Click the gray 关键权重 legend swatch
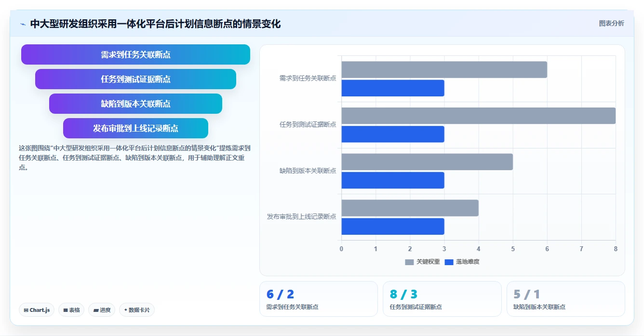 point(409,262)
